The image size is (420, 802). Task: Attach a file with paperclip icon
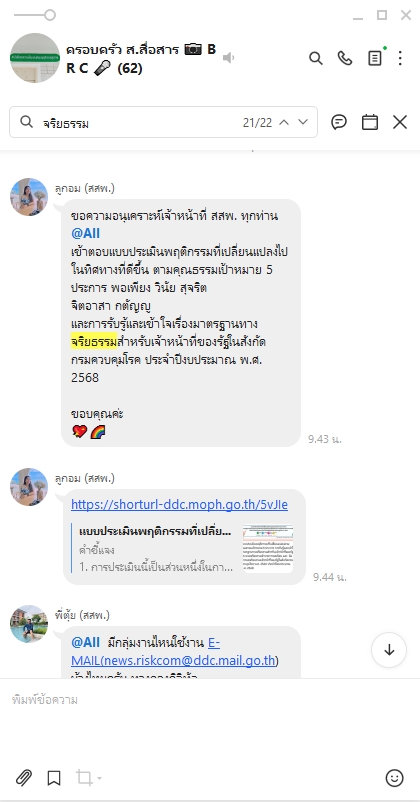(x=24, y=778)
